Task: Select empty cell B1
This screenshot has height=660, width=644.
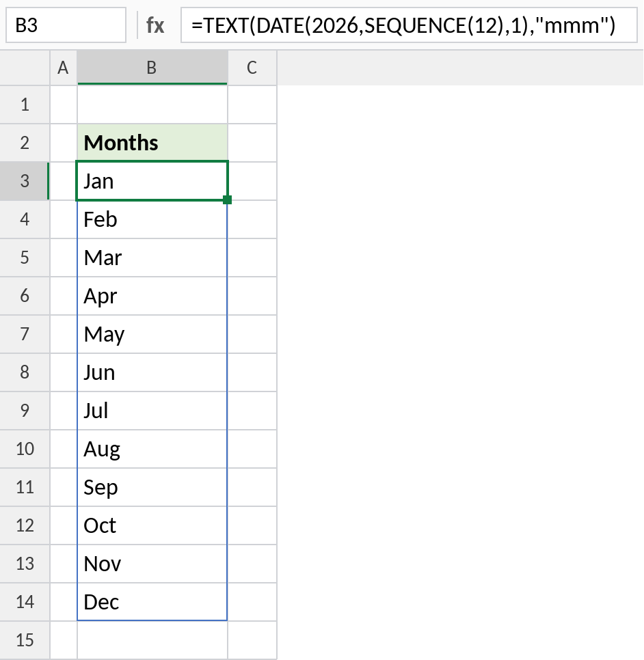Action: pyautogui.click(x=152, y=105)
